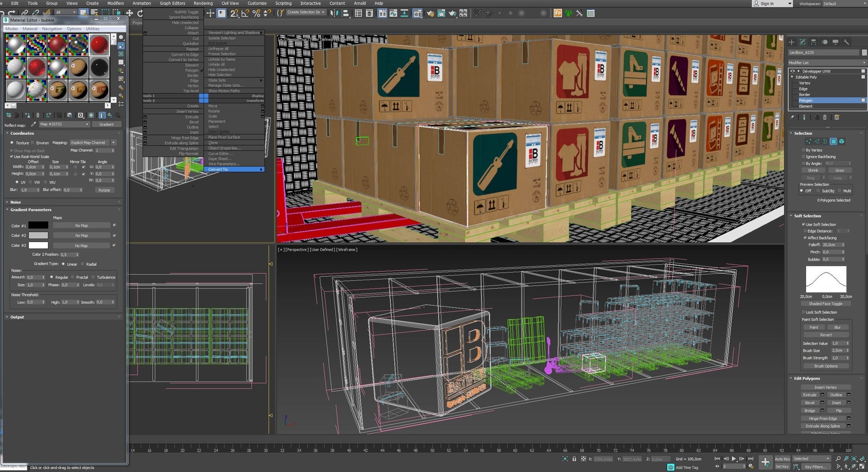
Task: Open the Graph Editors menu
Action: [x=172, y=3]
